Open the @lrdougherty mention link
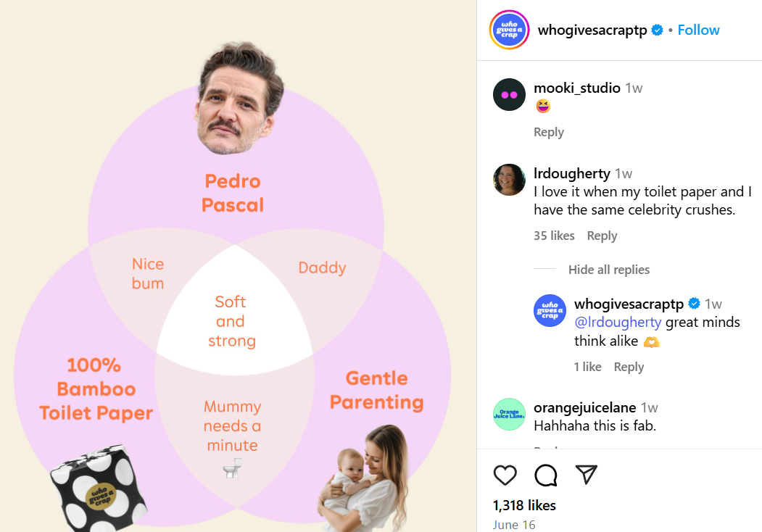This screenshot has height=532, width=762. 618,322
